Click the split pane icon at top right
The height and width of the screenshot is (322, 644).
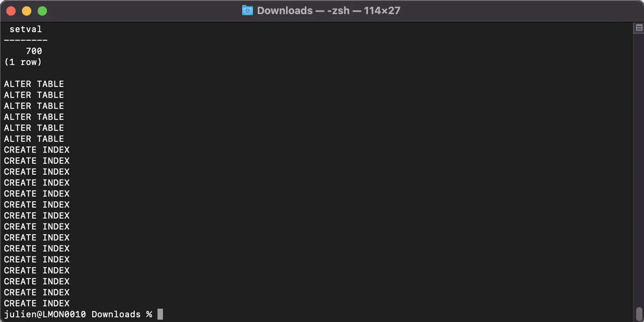[x=639, y=28]
